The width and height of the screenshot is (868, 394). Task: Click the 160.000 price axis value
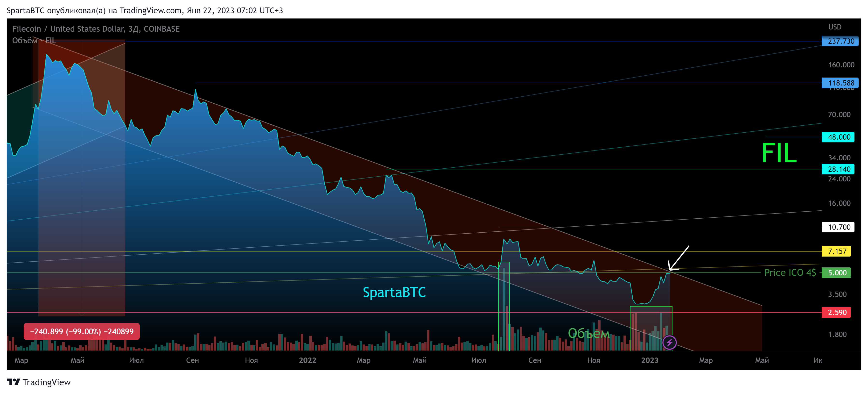pyautogui.click(x=841, y=65)
